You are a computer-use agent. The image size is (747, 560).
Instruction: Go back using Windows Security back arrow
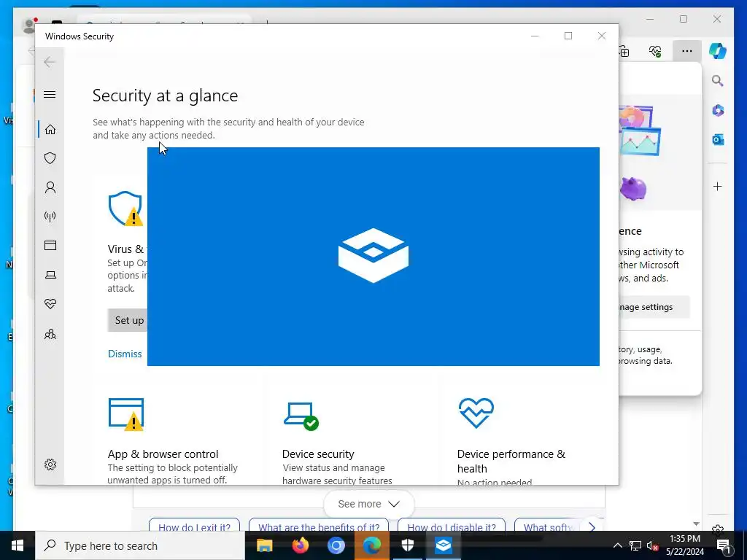tap(50, 62)
